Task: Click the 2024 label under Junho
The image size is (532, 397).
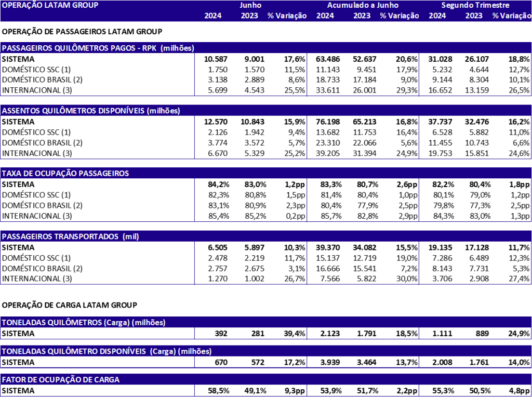Action: click(x=212, y=16)
